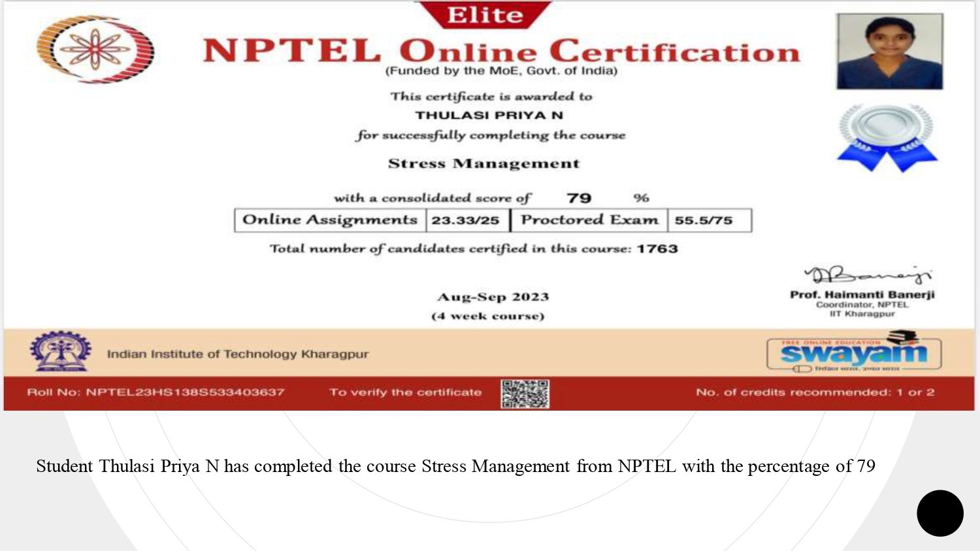Click "Indian Institute of Technology Kharagpur" text

(238, 354)
